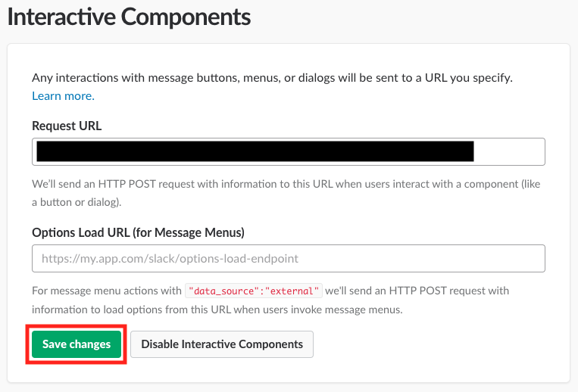Click the my.app.com placeholder text
578x392 pixels.
coord(170,258)
